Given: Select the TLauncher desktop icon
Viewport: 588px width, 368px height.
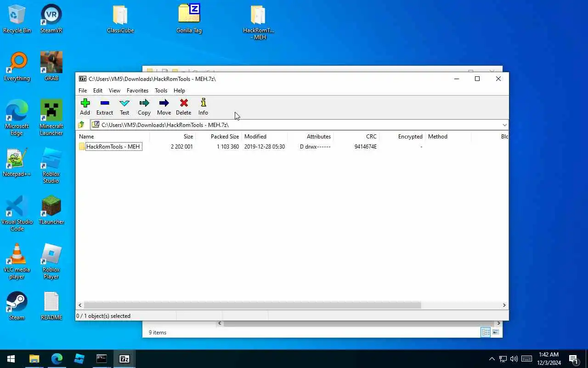Looking at the screenshot, I should (x=51, y=210).
